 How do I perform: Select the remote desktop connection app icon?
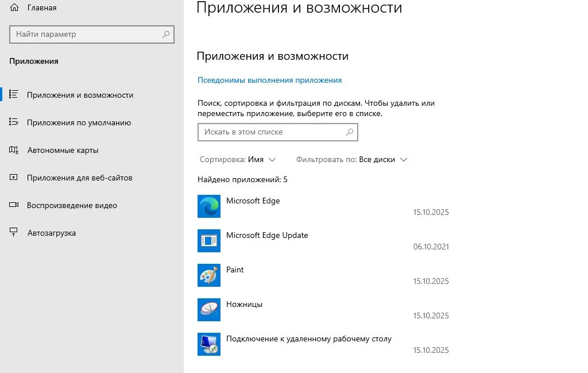pyautogui.click(x=209, y=344)
